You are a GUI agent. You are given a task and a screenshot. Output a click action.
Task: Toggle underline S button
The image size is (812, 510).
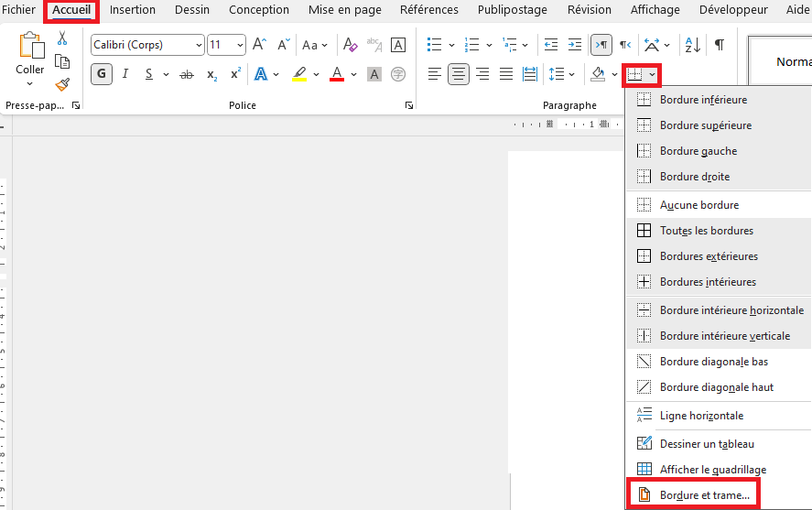149,74
